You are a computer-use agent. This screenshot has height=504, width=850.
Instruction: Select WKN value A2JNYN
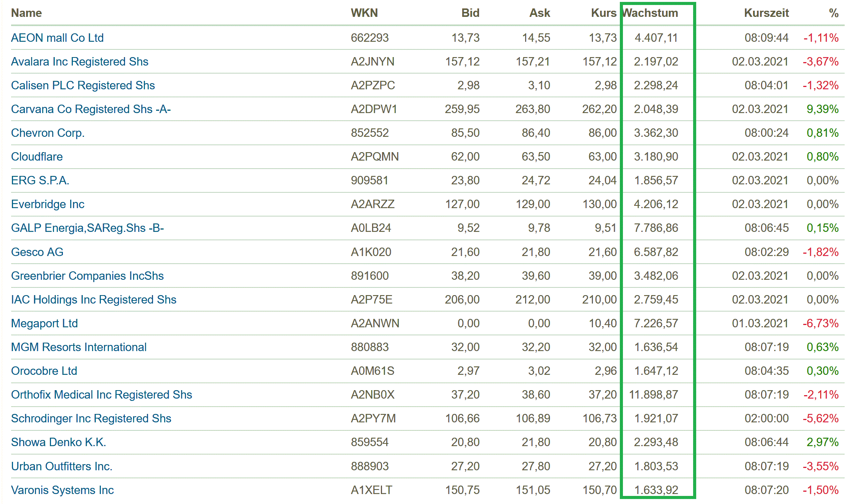click(x=372, y=62)
